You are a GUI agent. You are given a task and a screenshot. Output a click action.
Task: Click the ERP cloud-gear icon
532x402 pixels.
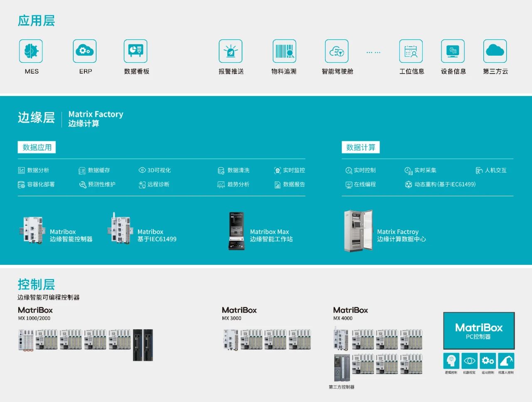85,51
